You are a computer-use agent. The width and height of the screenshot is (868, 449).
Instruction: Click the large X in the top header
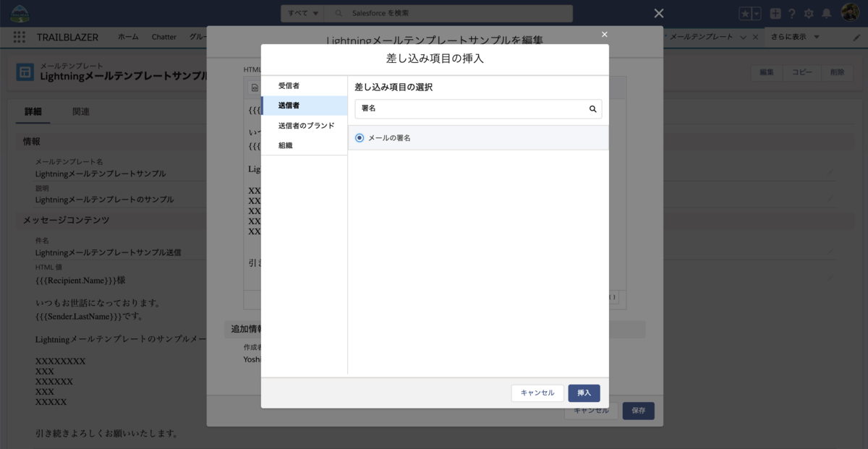pyautogui.click(x=658, y=13)
